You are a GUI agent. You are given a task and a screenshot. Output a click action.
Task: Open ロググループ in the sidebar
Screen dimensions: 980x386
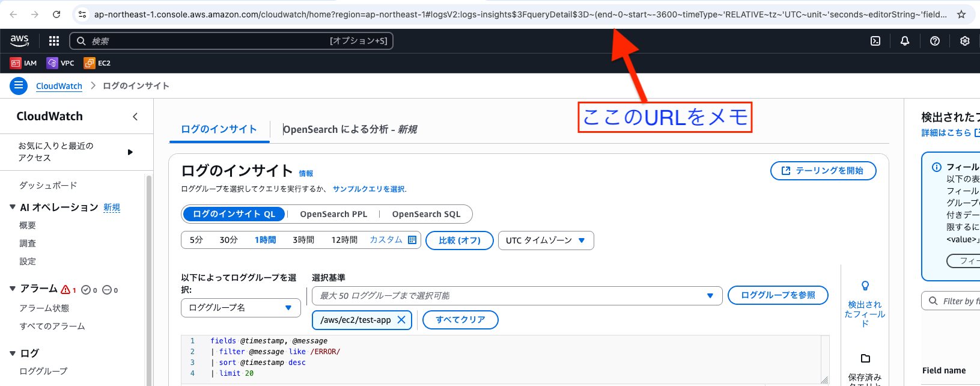43,371
